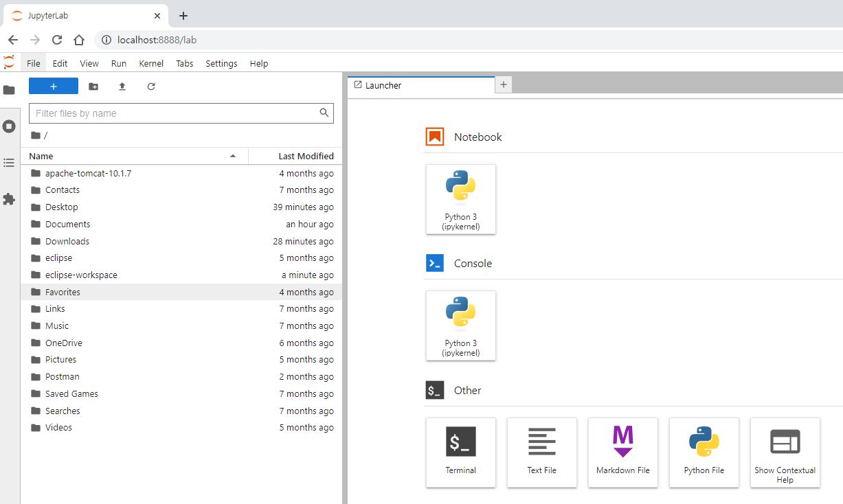Sort files by Last Modified column

point(295,156)
